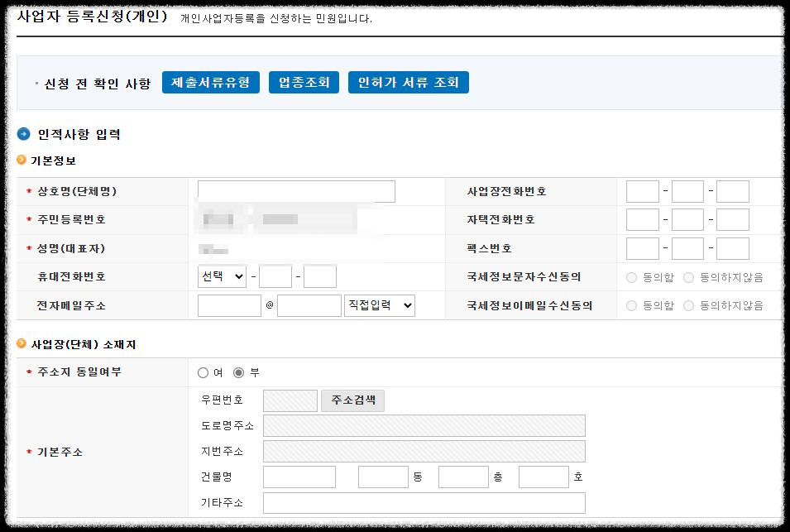Click the 전자메일주소 ID field before @
The height and width of the screenshot is (532, 790).
pos(229,306)
